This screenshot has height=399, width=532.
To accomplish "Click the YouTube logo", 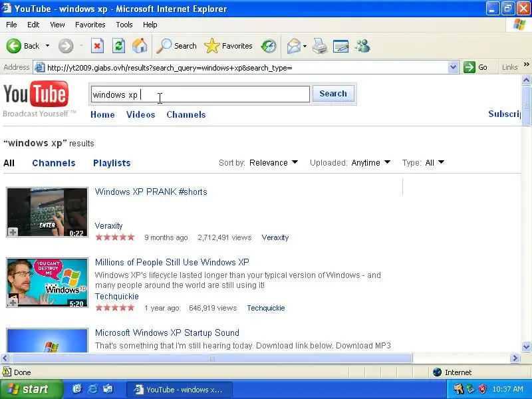I will 36,94.
